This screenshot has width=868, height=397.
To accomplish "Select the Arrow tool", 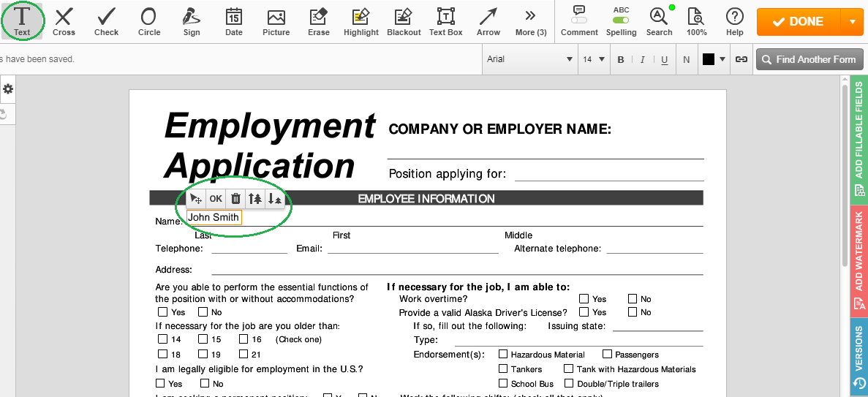I will pos(488,22).
